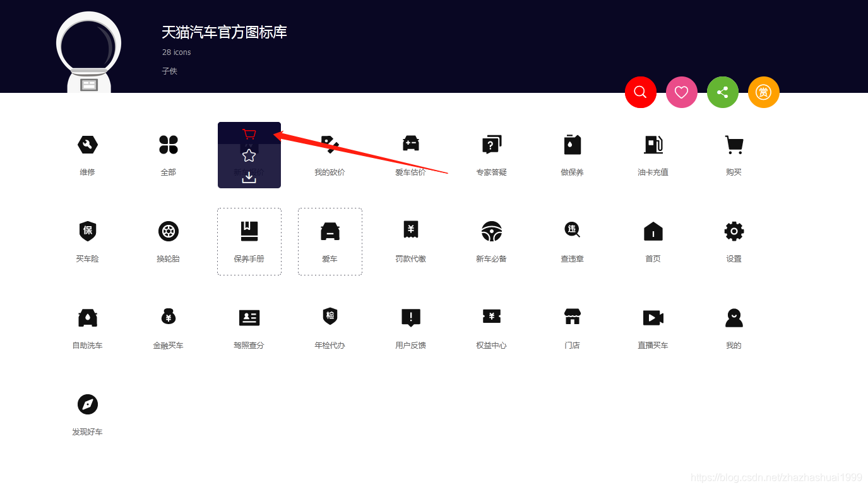Open the red search button

point(641,92)
